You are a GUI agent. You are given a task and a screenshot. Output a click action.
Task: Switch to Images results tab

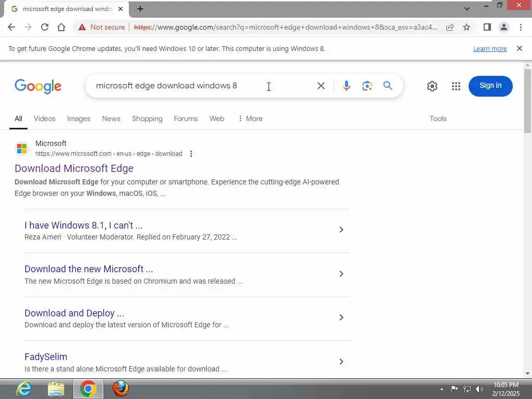pyautogui.click(x=79, y=119)
